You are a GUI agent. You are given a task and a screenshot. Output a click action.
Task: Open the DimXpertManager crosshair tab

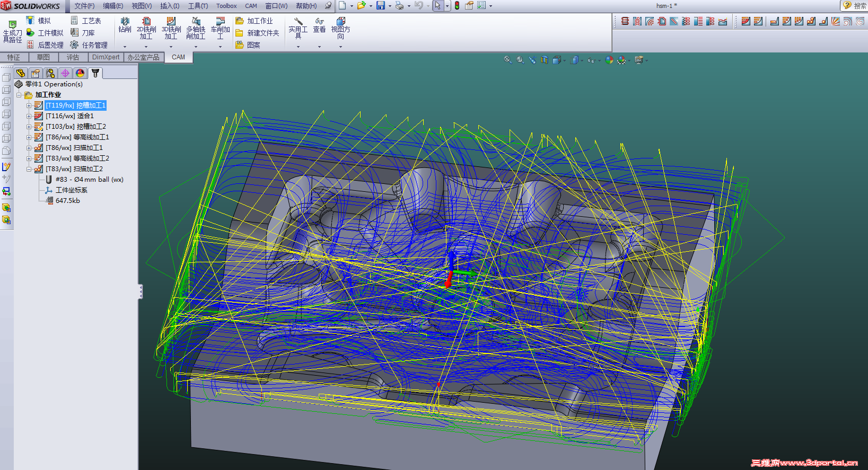[x=65, y=73]
